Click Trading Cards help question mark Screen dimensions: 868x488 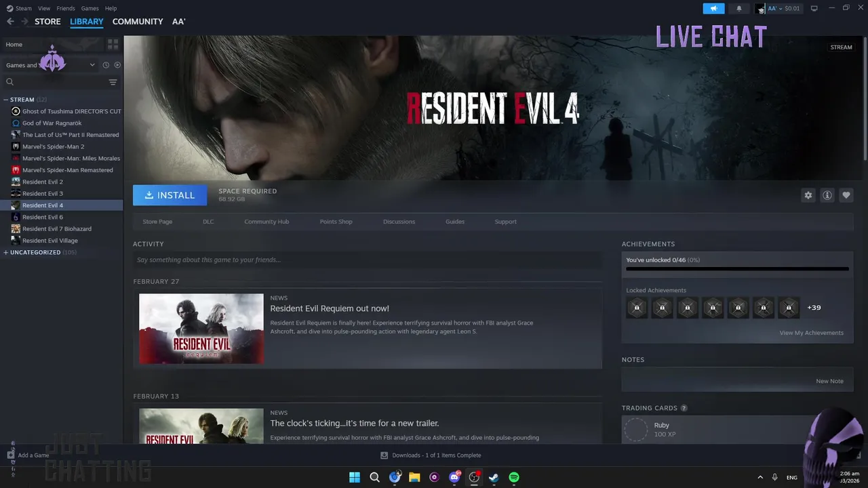coord(684,408)
